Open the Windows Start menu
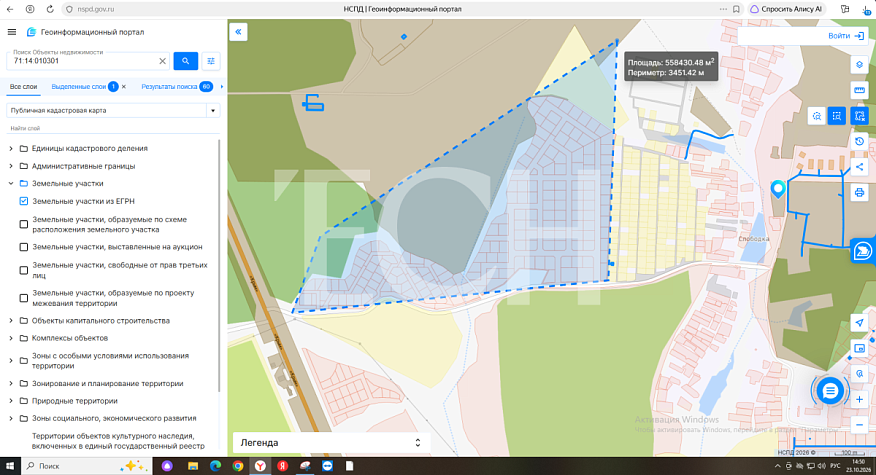 pyautogui.click(x=10, y=466)
